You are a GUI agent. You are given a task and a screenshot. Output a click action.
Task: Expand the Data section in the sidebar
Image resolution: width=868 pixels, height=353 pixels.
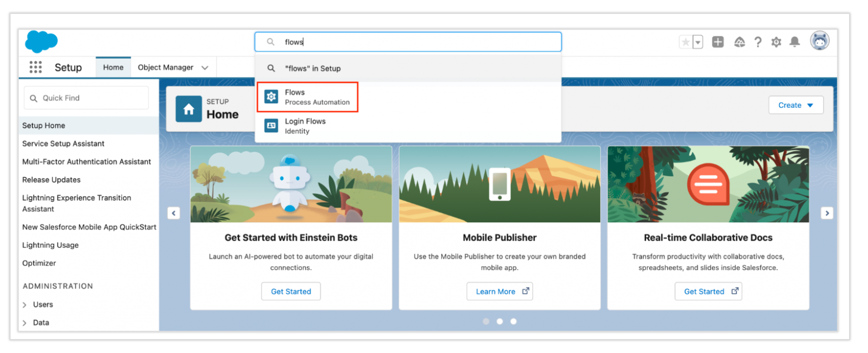40,323
